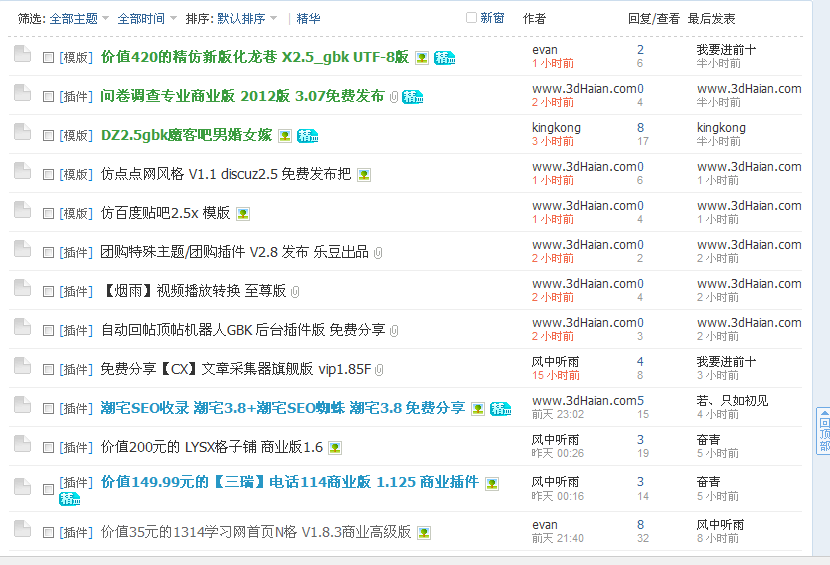The image size is (830, 565).
Task: Click the folder icon of 1314学习网首页N格 thread
Action: point(22,529)
